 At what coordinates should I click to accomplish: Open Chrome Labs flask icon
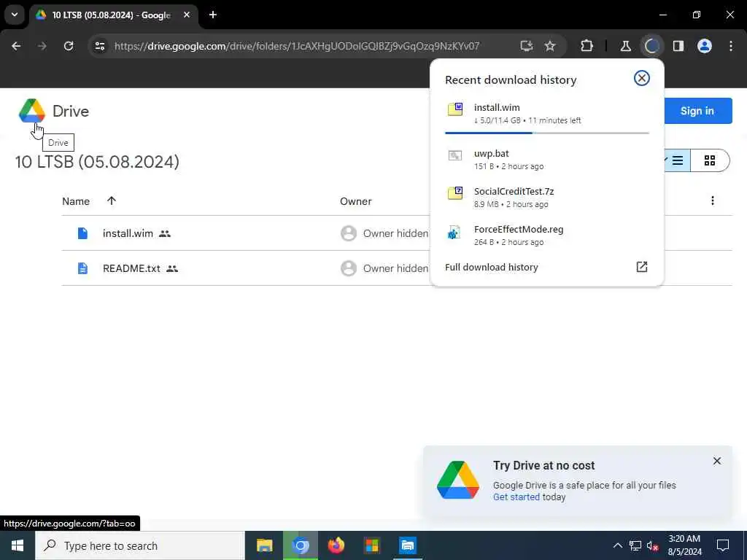[625, 46]
